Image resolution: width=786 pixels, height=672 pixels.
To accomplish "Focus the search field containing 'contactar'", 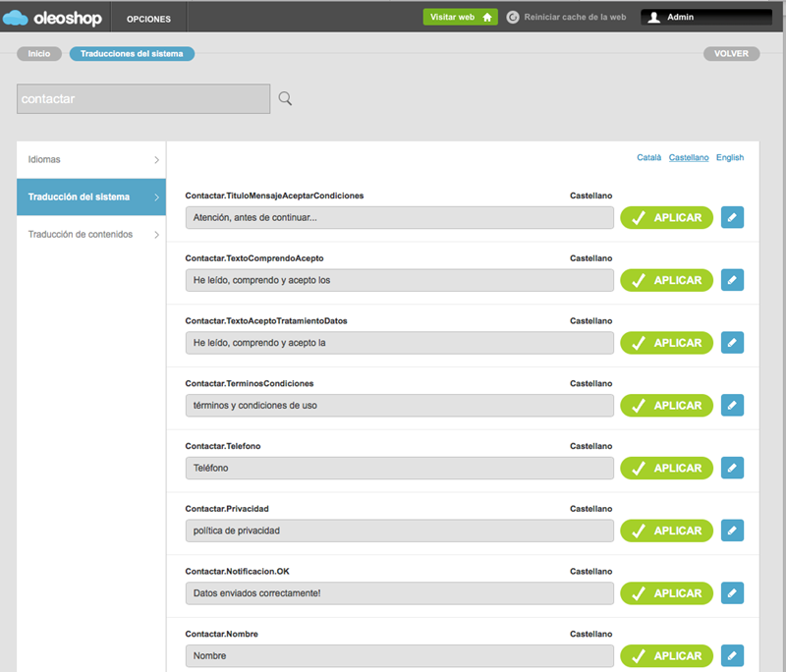I will (x=143, y=99).
